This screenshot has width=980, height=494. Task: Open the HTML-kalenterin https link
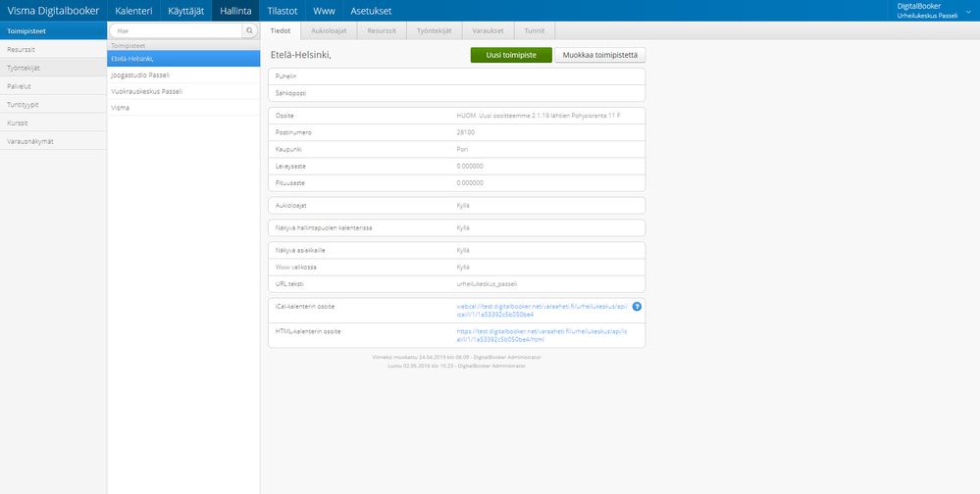pyautogui.click(x=542, y=335)
